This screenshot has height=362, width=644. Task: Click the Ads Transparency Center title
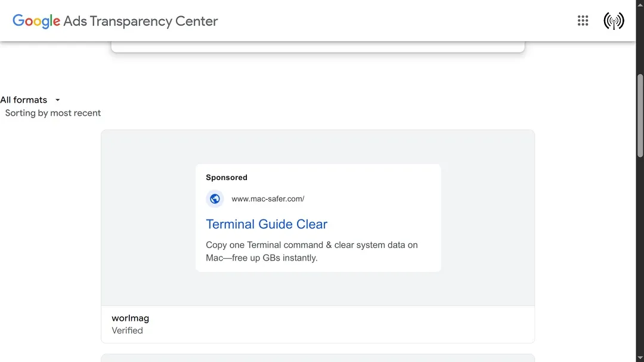[x=141, y=21]
